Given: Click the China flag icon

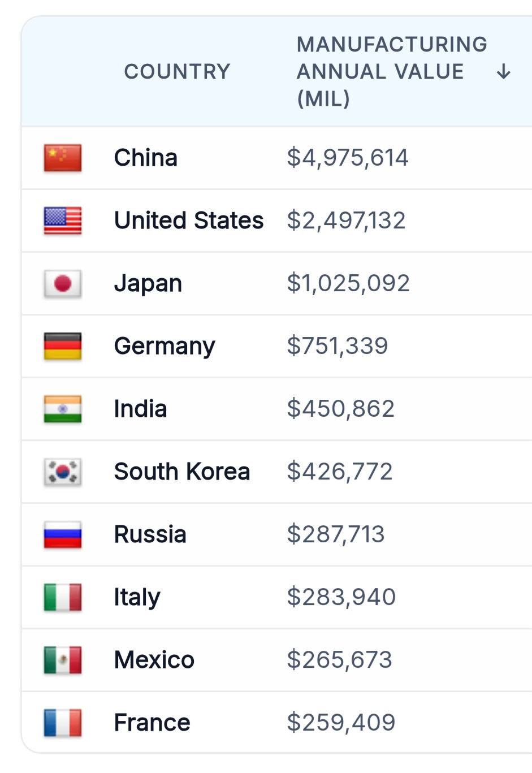Looking at the screenshot, I should pyautogui.click(x=63, y=158).
